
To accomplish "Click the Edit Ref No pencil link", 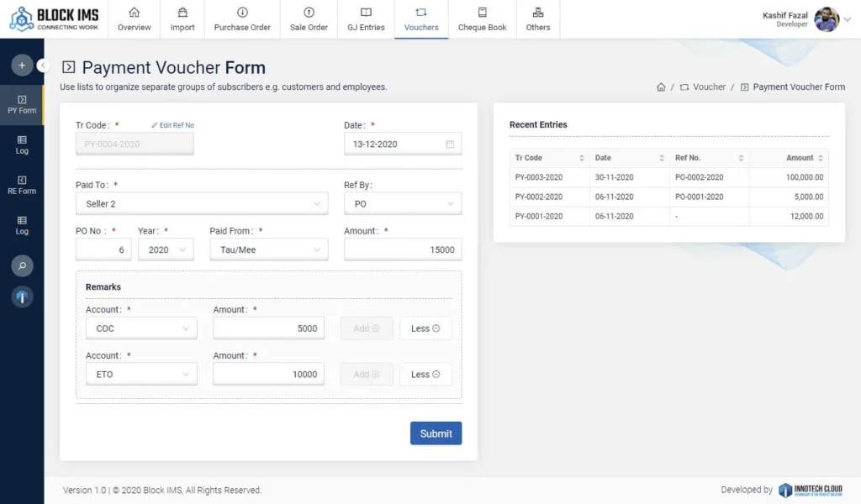I will click(172, 125).
